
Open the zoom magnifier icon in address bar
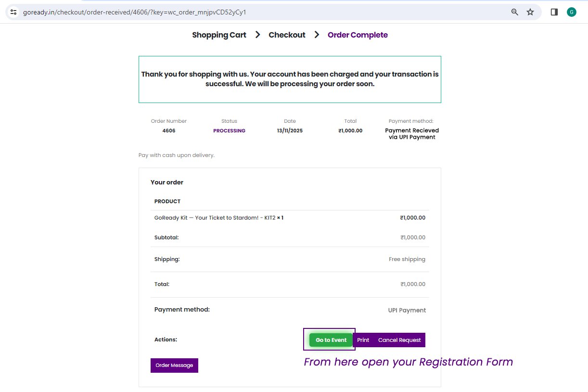coord(515,12)
